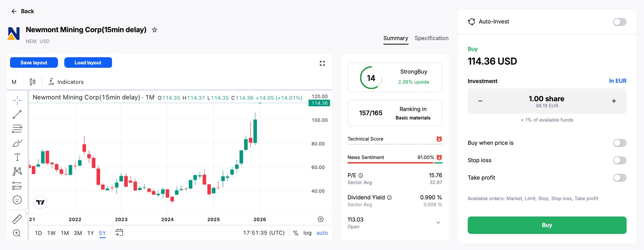Switch to the Specification tab
Screen dimensions: 644x250
[432, 38]
